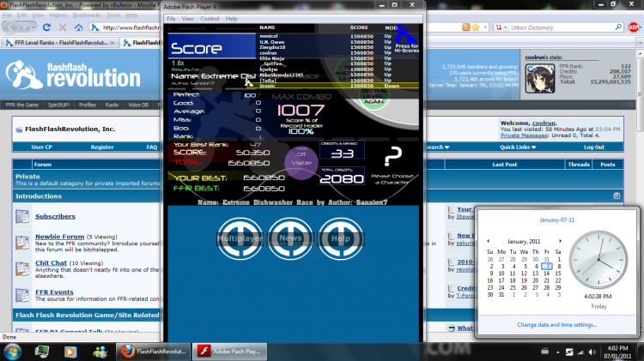Open Radio nav item
This screenshot has width=644, height=361.
pyautogui.click(x=112, y=105)
